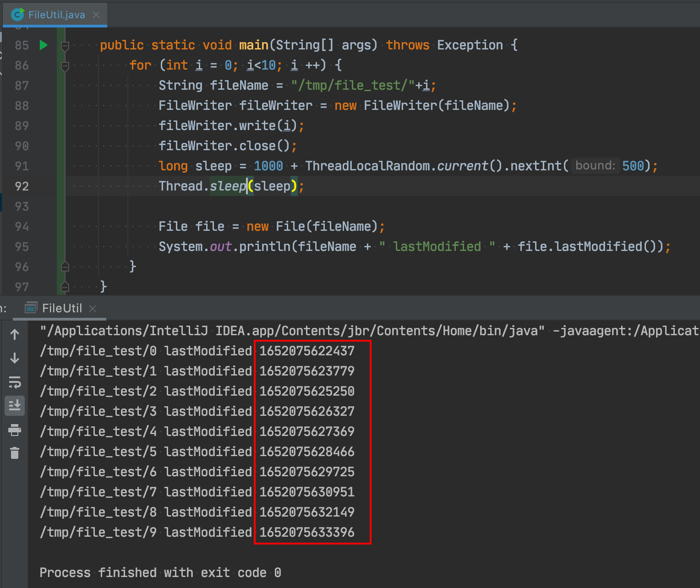The width and height of the screenshot is (700, 588).
Task: Click the down arrow in console toolbar
Action: tap(15, 358)
